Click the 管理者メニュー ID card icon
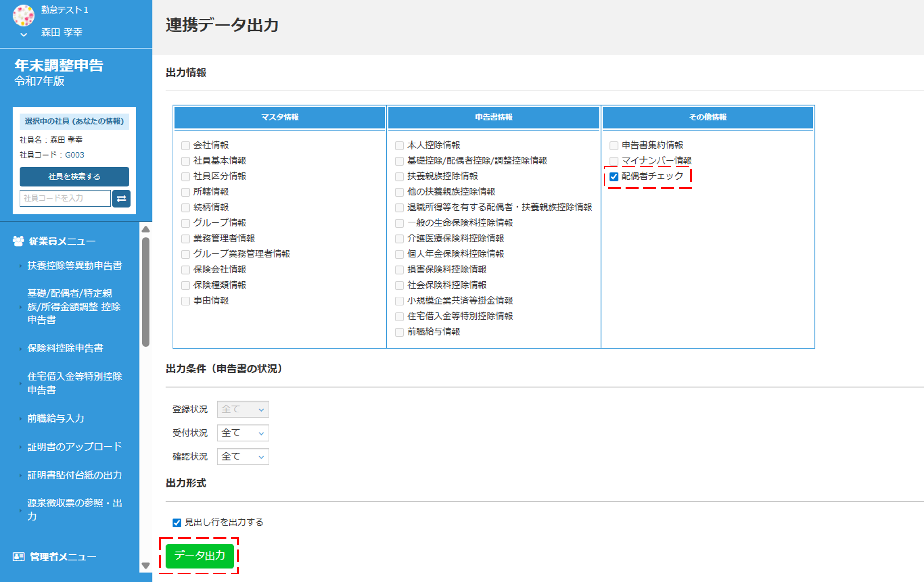 (x=18, y=556)
